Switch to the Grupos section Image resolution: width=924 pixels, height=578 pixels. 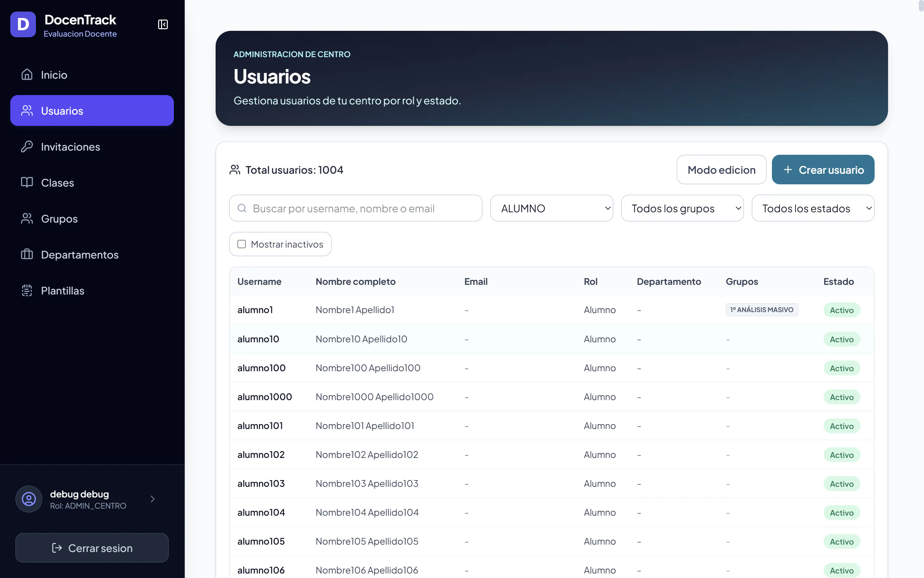coord(92,218)
